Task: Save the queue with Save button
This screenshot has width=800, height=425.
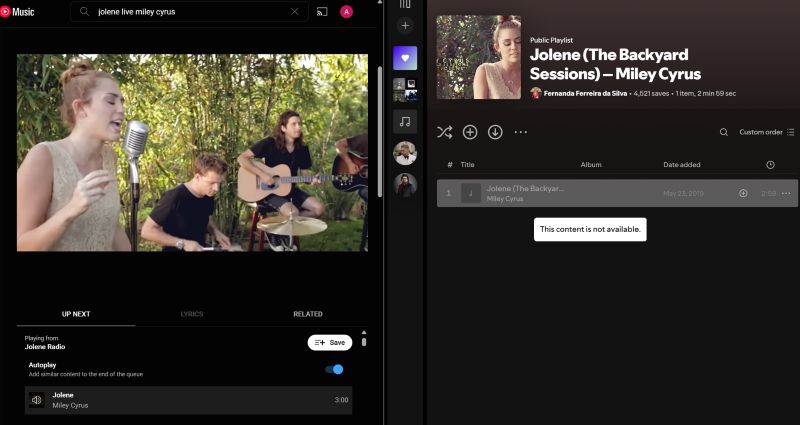Action: 329,342
